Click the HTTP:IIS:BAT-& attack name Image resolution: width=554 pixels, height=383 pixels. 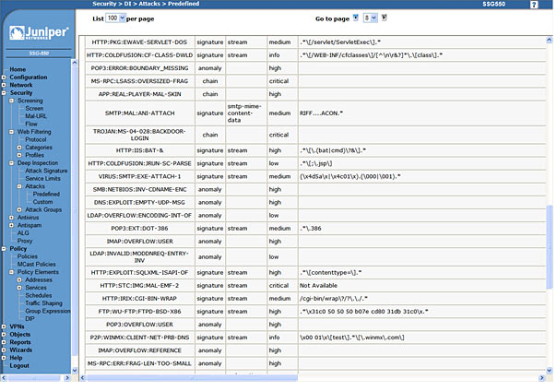click(x=140, y=151)
